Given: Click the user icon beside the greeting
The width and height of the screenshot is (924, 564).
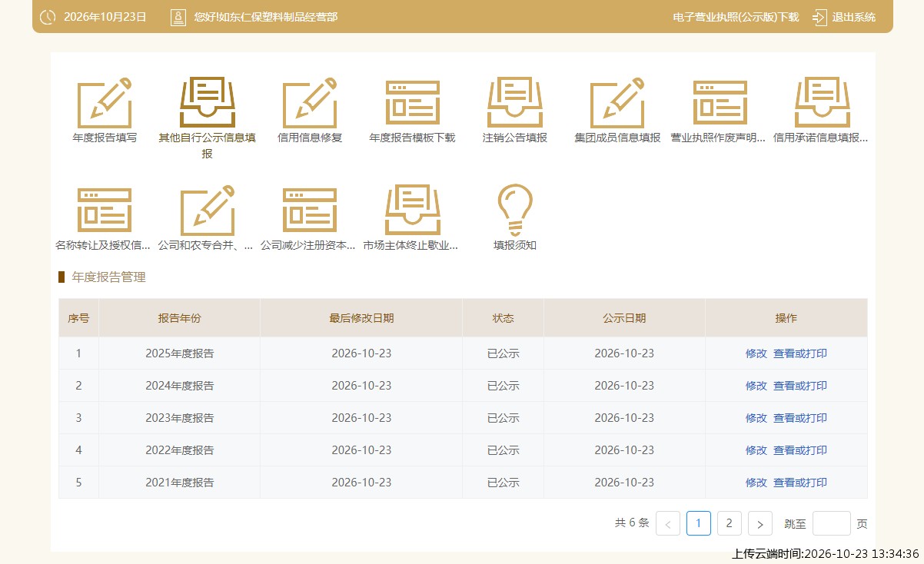Looking at the screenshot, I should tap(178, 17).
